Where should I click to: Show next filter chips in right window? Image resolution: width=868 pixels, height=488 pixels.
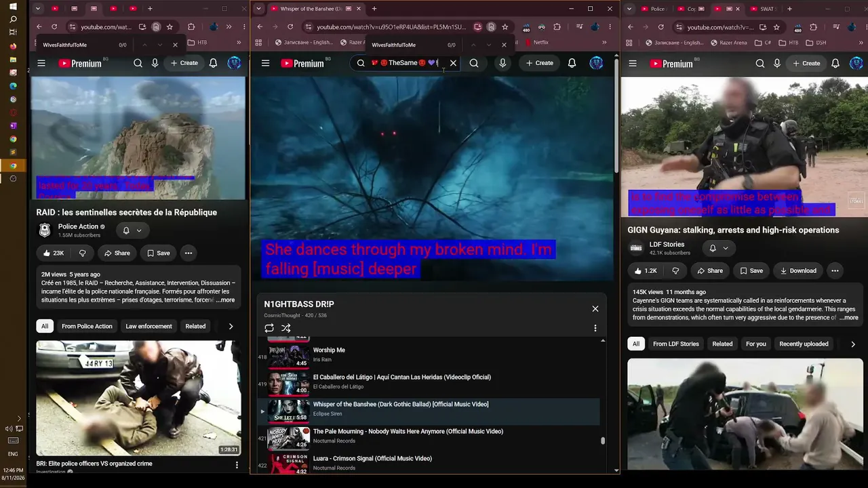pos(853,344)
